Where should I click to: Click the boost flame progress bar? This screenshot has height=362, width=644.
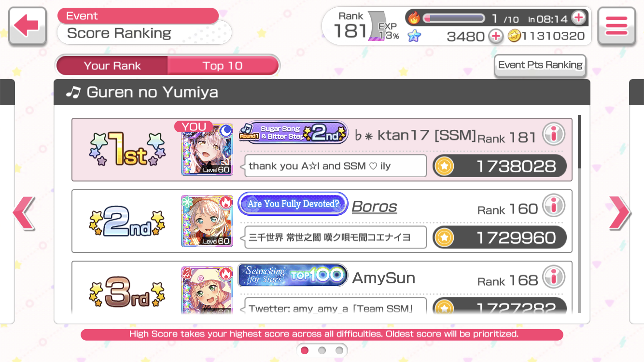[454, 18]
